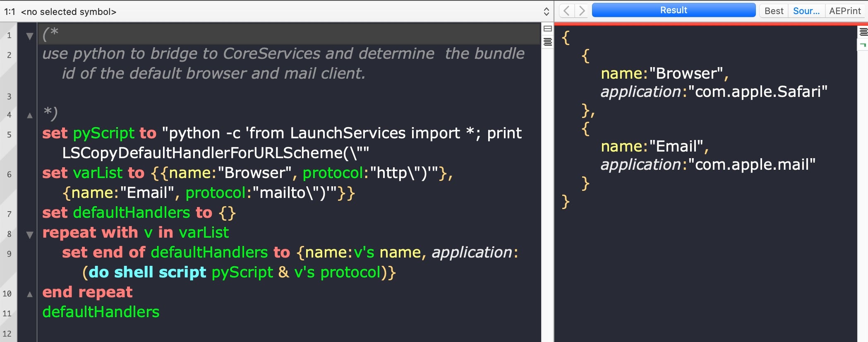Click line number 5 in the gutter
This screenshot has height=342, width=868.
coord(9,135)
